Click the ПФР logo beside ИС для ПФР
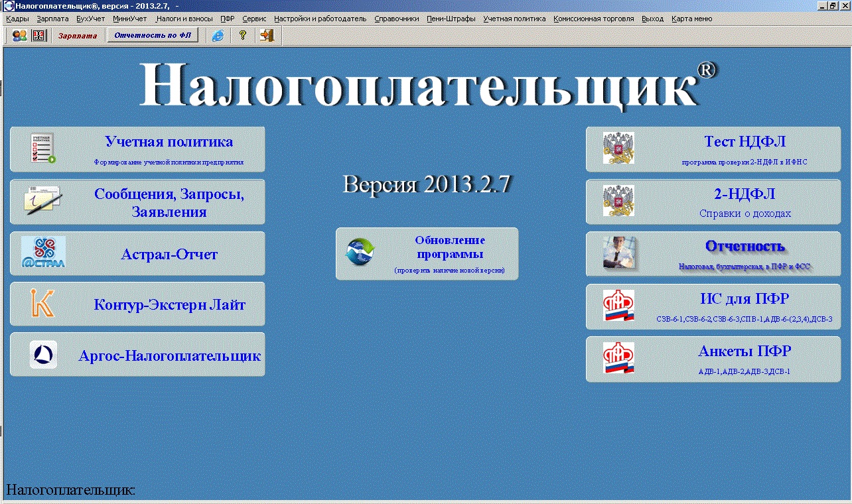Viewport: 852px width, 504px height. [x=618, y=306]
